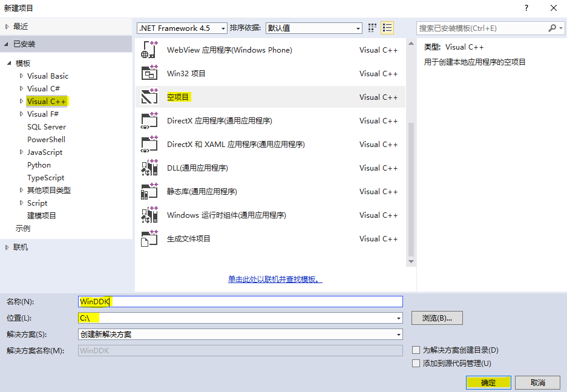Expand the 其他项目类型 node arrow
567x392 pixels.
click(x=21, y=190)
